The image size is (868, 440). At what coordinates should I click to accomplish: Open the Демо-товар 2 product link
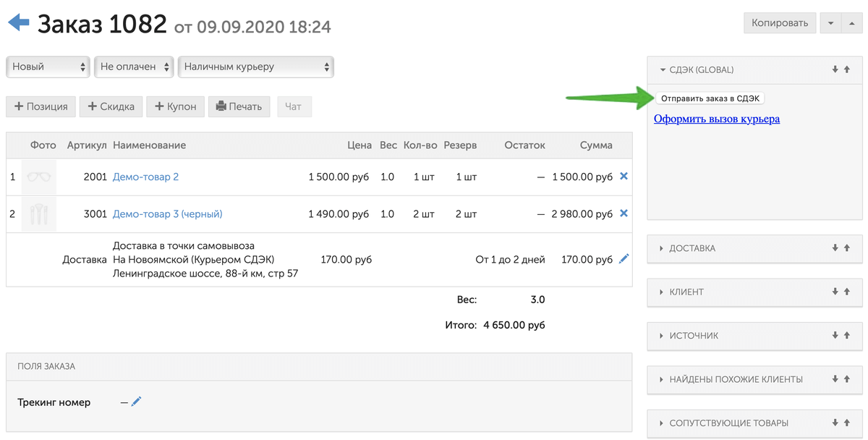tap(145, 177)
